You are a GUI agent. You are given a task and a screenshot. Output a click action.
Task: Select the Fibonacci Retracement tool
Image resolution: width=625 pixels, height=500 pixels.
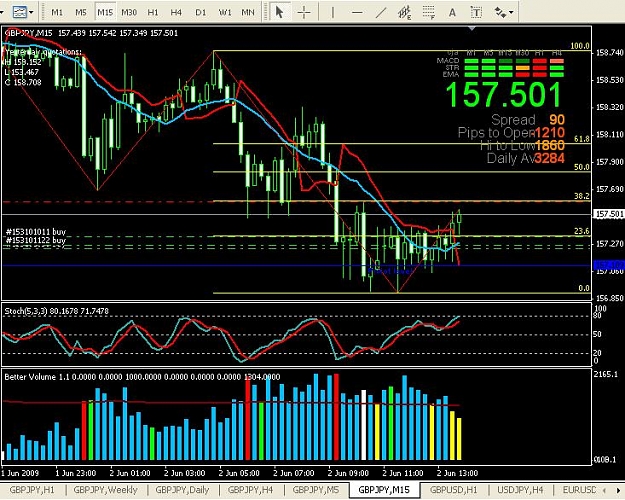point(428,12)
